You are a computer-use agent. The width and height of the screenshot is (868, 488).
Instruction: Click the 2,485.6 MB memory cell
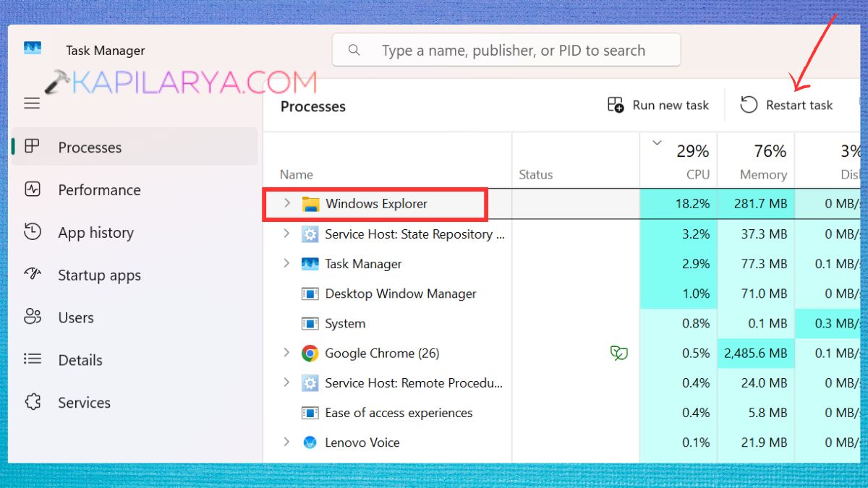click(756, 353)
